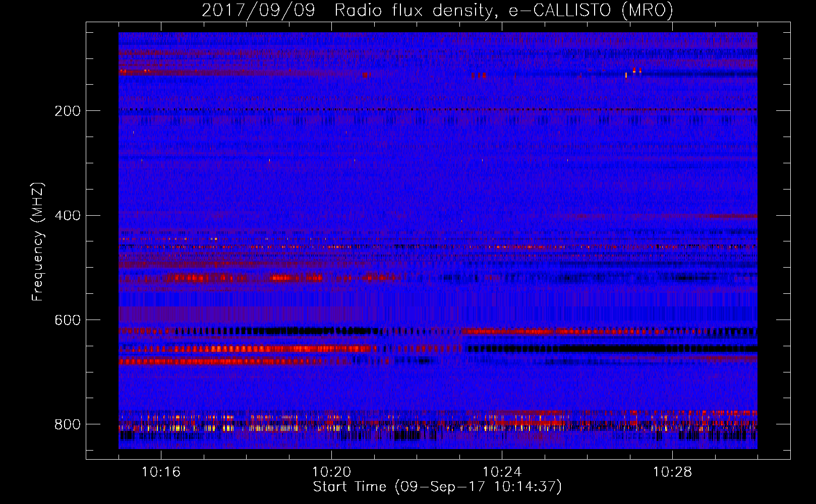This screenshot has width=816, height=504.
Task: Click the red patch near 400 MHz at far right
Action: click(x=731, y=216)
